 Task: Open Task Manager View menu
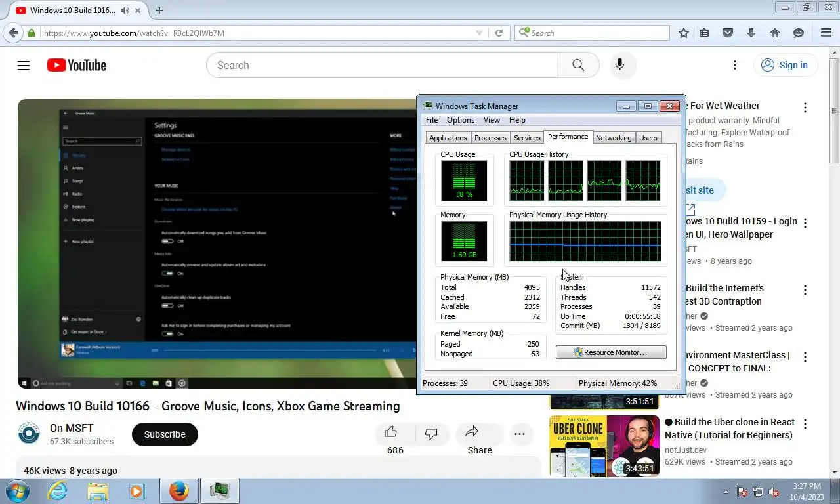[x=492, y=120]
